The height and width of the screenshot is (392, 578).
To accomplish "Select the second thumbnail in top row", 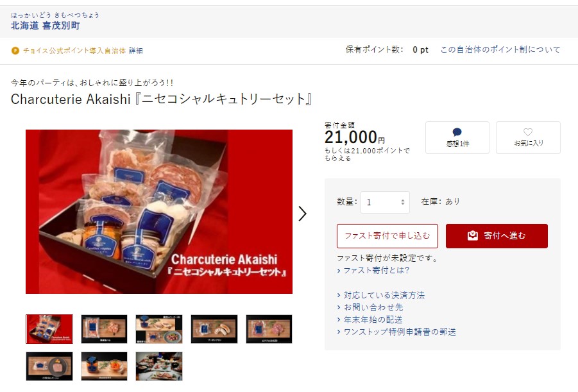I will 105,329.
